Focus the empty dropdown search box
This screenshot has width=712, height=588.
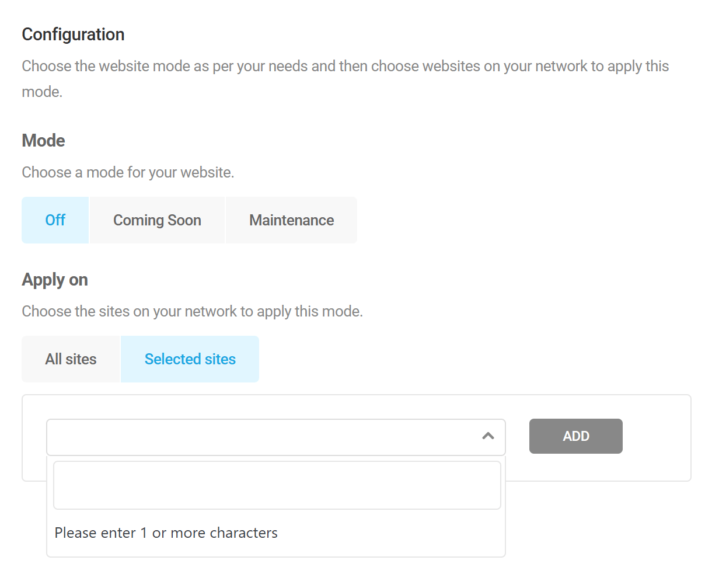(x=277, y=485)
